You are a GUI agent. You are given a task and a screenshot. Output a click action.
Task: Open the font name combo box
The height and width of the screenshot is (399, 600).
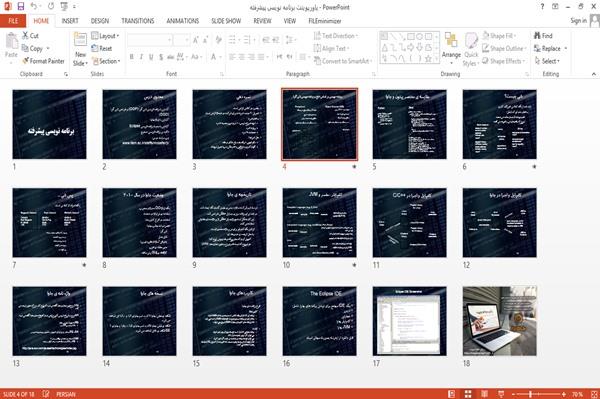coord(150,39)
